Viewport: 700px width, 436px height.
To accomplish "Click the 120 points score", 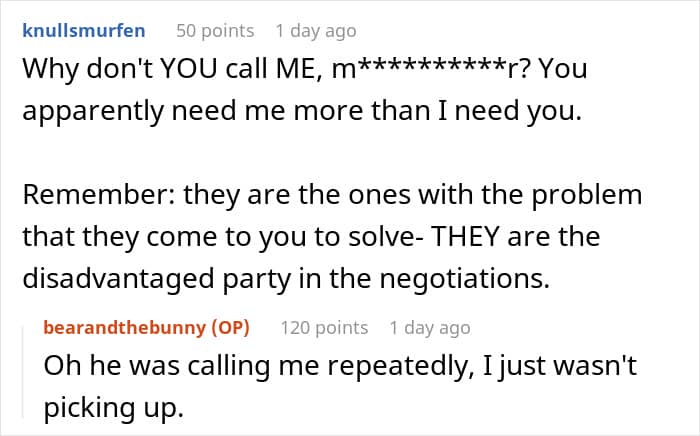I will pos(323,327).
